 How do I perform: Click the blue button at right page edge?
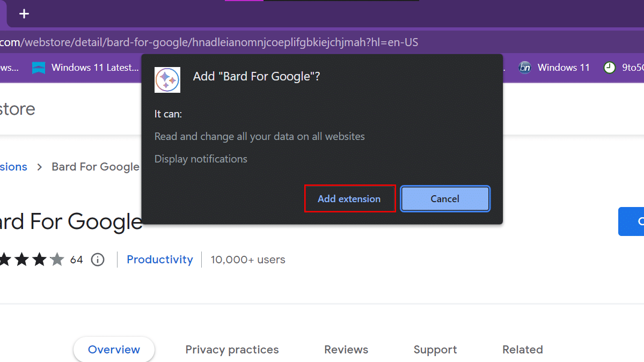coord(633,221)
